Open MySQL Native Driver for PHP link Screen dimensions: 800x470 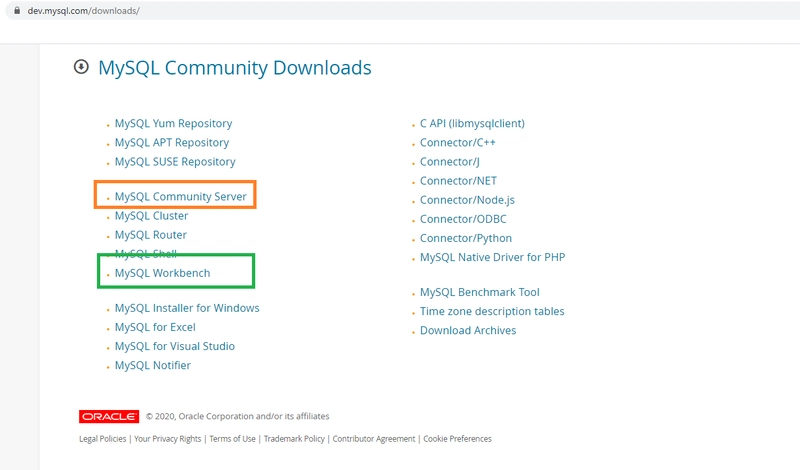point(492,257)
